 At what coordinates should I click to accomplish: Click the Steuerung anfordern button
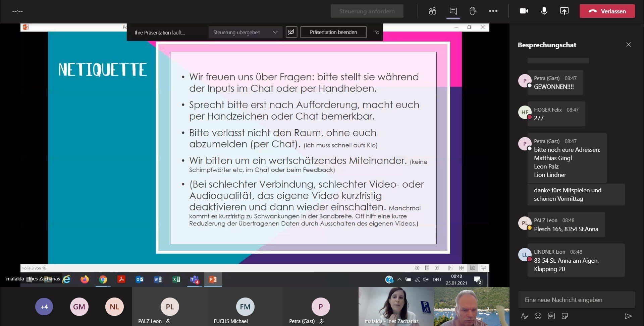click(367, 11)
